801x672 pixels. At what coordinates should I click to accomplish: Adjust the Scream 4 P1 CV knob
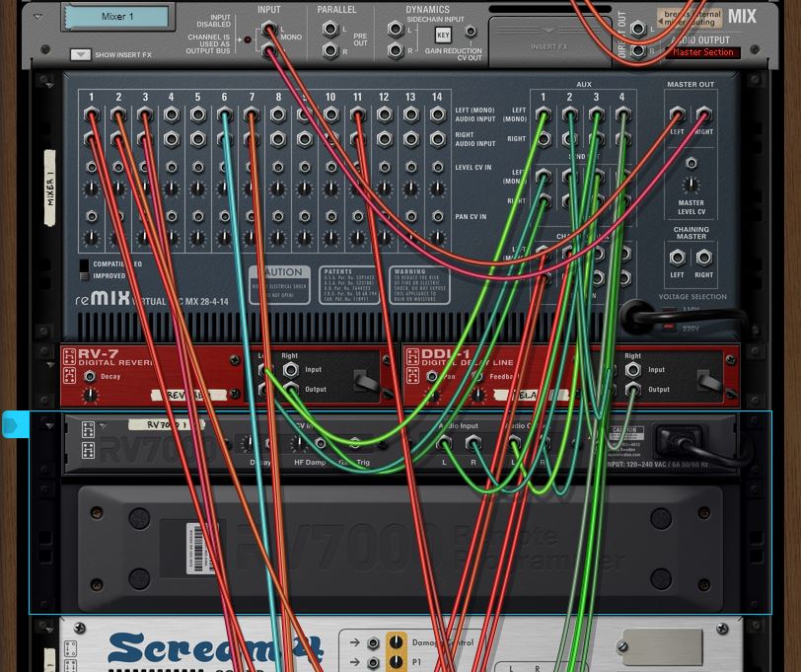(396, 662)
